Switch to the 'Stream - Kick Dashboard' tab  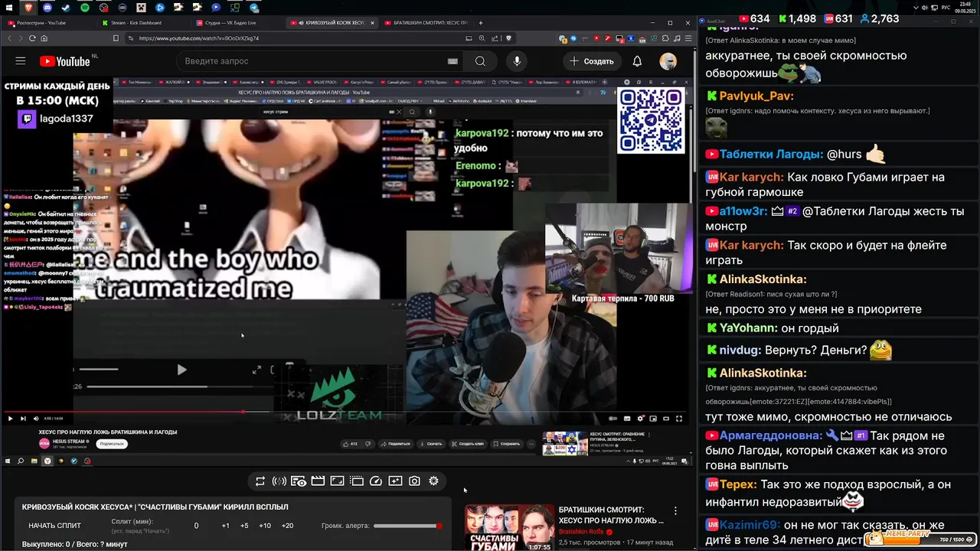point(142,23)
